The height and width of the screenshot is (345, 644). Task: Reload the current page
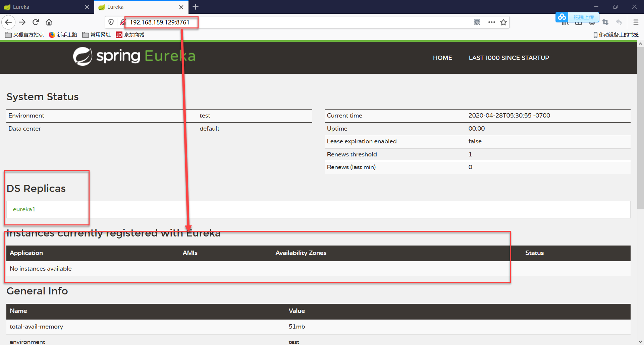[36, 22]
